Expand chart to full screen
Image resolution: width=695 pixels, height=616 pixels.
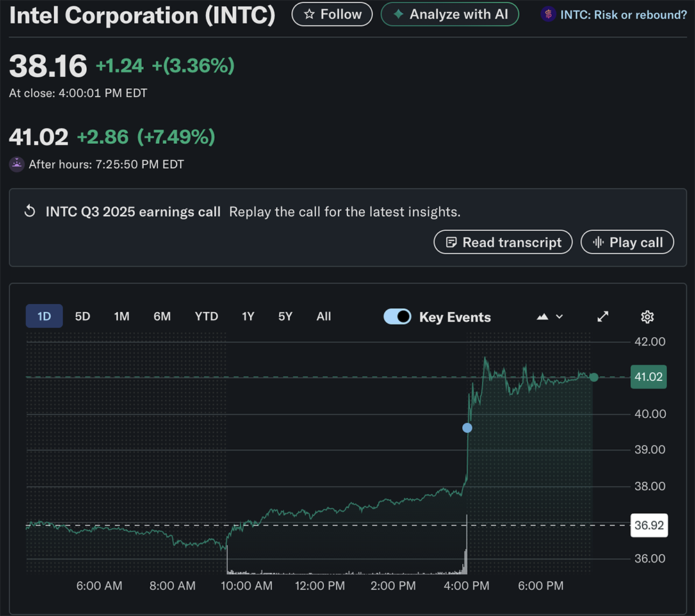coord(603,317)
